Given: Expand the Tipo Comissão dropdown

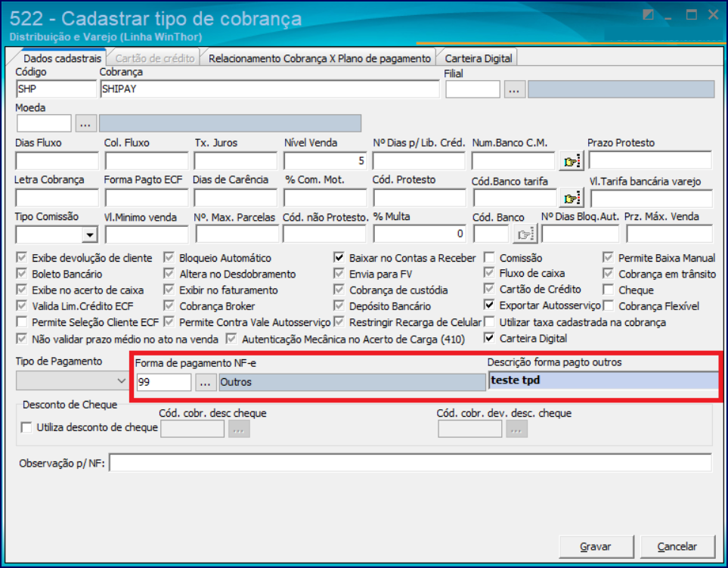Looking at the screenshot, I should pos(90,235).
